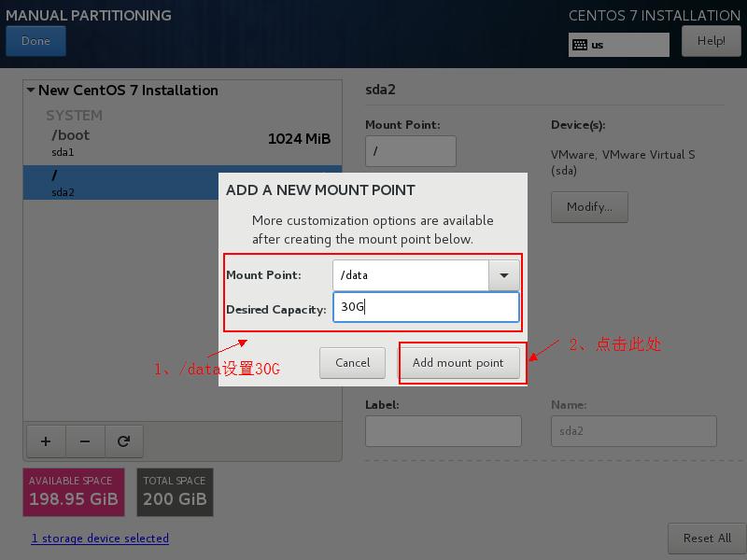The height and width of the screenshot is (560, 747).
Task: Open the Help! button
Action: [711, 41]
